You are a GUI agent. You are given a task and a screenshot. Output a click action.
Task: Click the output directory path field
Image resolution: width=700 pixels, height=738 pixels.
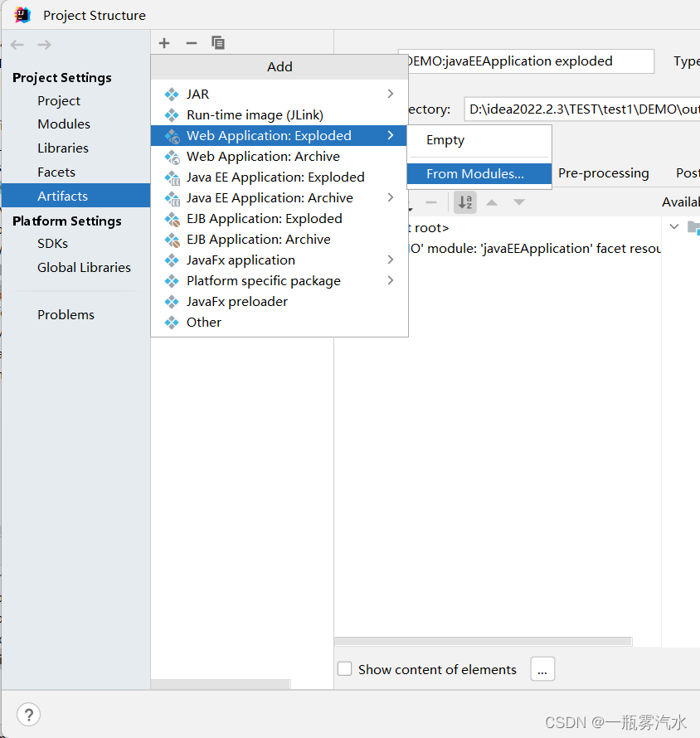582,109
